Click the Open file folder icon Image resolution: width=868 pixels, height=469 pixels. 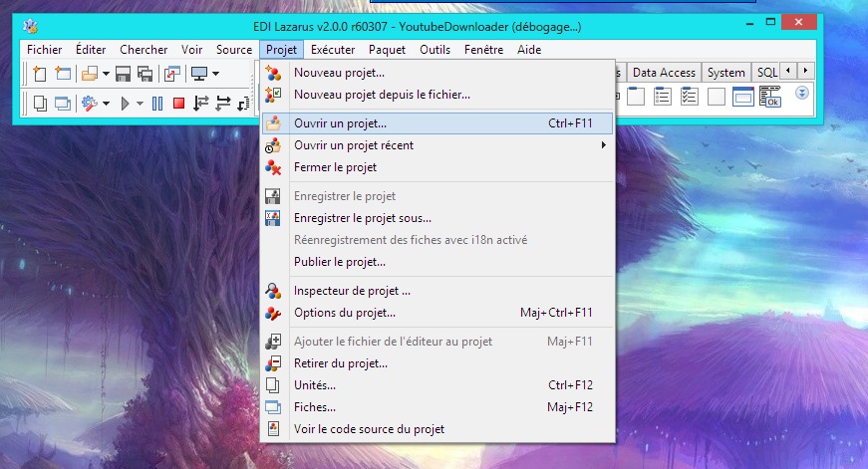pyautogui.click(x=89, y=74)
